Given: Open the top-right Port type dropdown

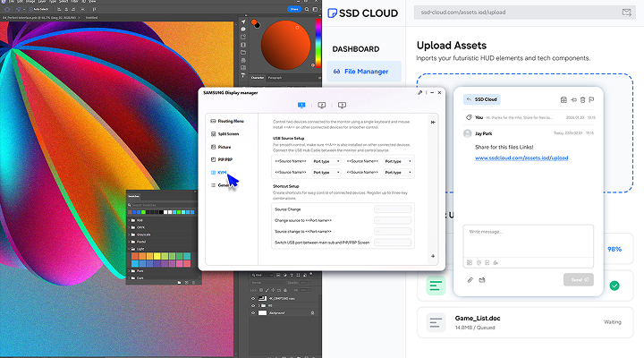Looking at the screenshot, I should [397, 161].
